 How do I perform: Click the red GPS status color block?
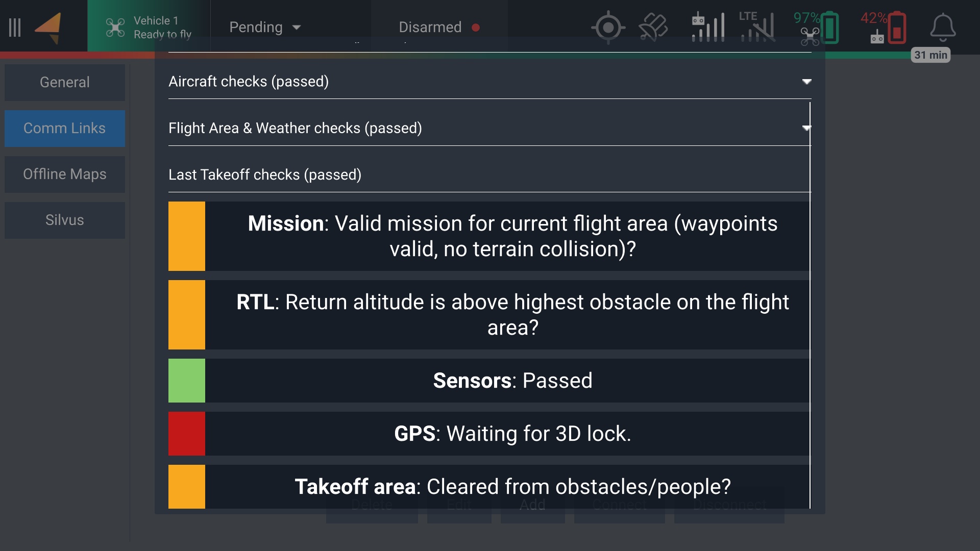tap(187, 434)
